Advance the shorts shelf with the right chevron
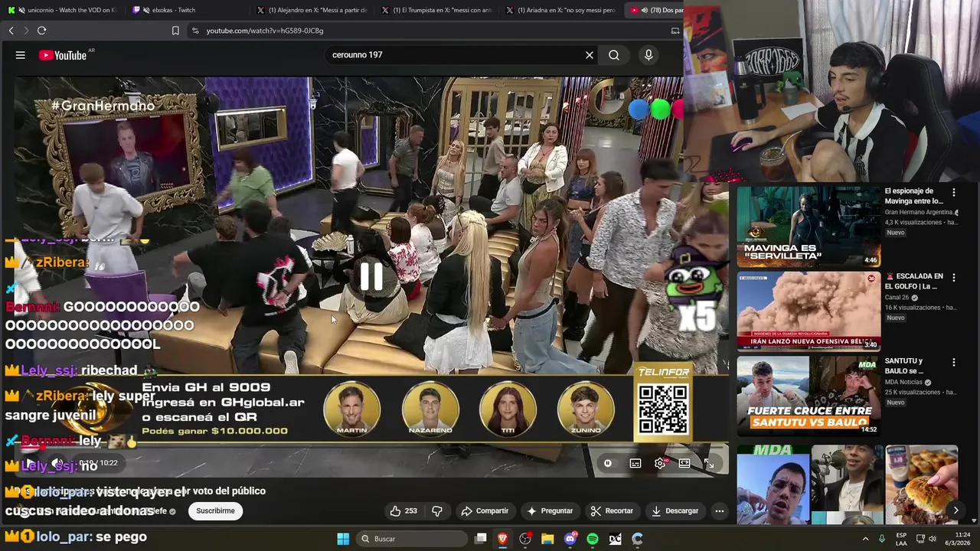Screen dimensions: 980x551 point(955,510)
